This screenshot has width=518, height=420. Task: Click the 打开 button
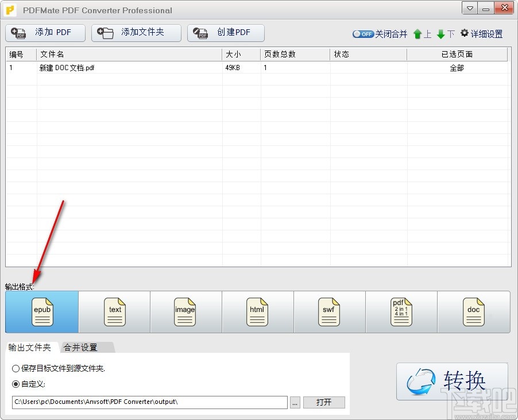[x=324, y=403]
